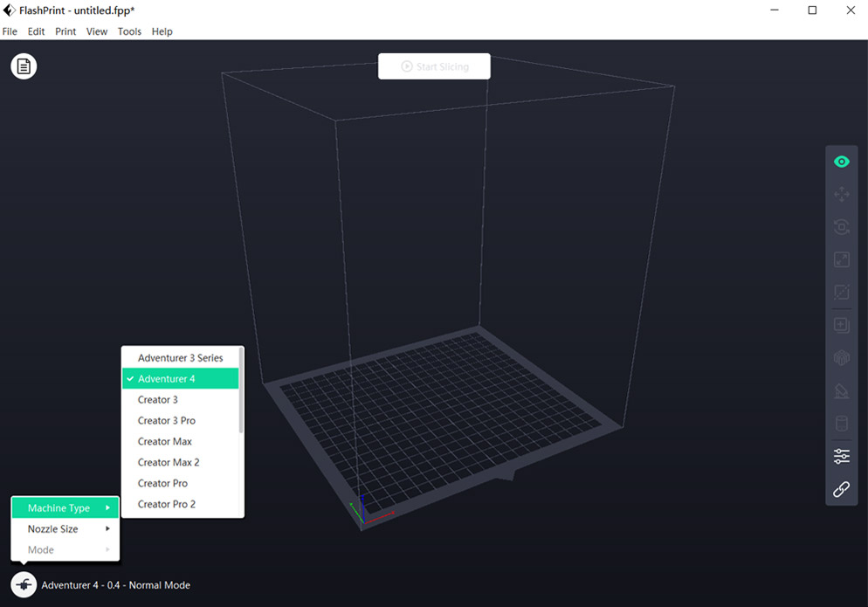Screen dimensions: 868x607
Task: Open the Tools menu
Action: point(129,31)
